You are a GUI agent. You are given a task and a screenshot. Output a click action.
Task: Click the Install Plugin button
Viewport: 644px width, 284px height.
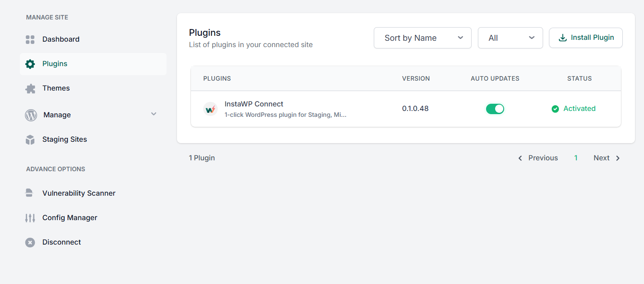[x=586, y=38]
